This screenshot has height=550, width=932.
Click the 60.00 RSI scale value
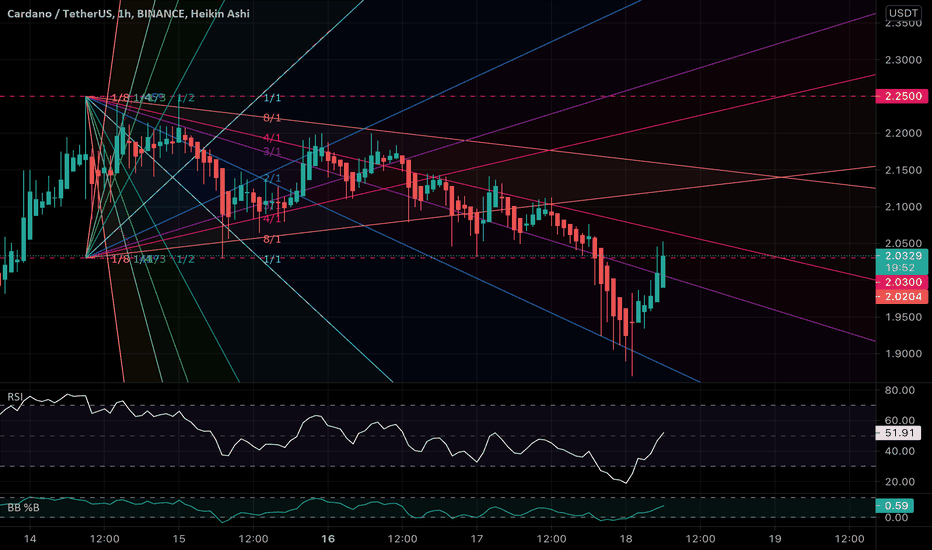[899, 420]
